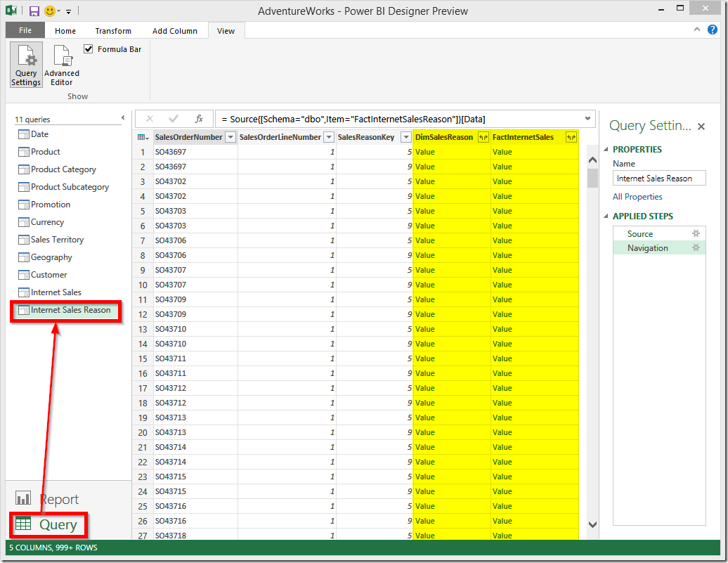Screen dimensions: 728x563
Task: Switch to the Home ribbon tab
Action: pos(65,31)
